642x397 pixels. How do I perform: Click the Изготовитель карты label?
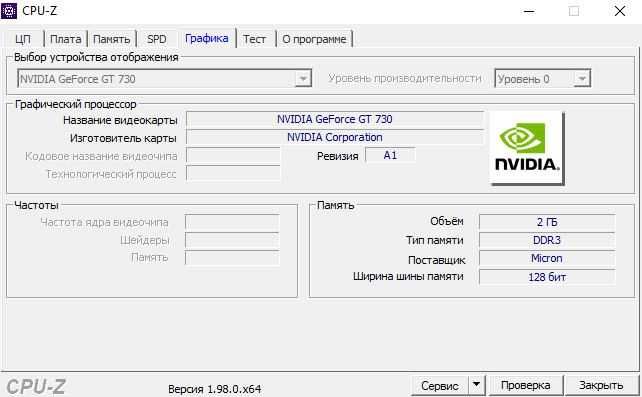[123, 138]
